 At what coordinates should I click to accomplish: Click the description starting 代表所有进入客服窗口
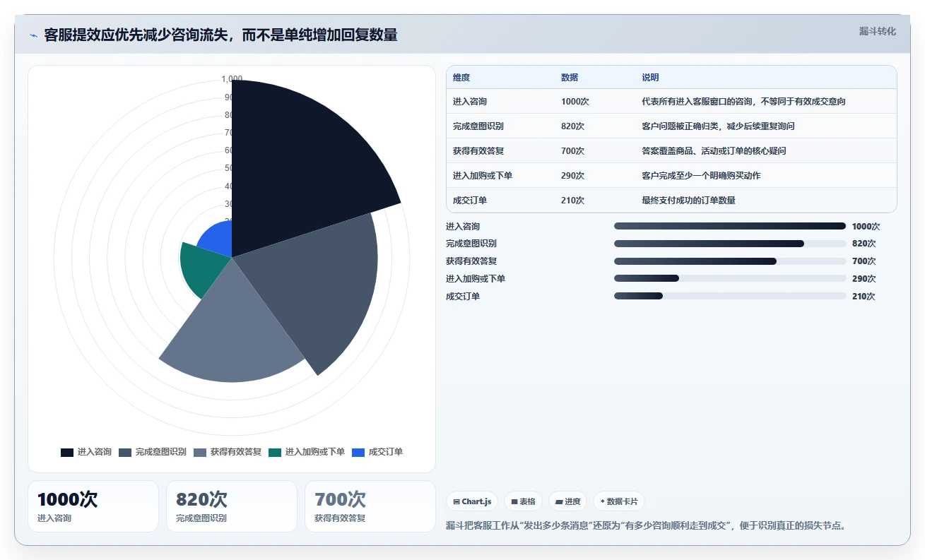tap(743, 102)
